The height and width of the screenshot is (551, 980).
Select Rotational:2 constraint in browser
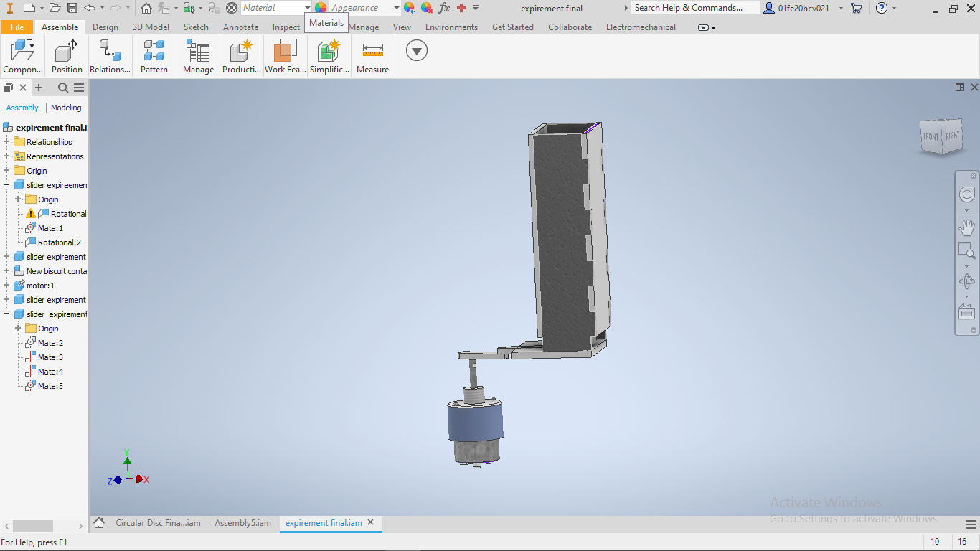click(x=60, y=242)
